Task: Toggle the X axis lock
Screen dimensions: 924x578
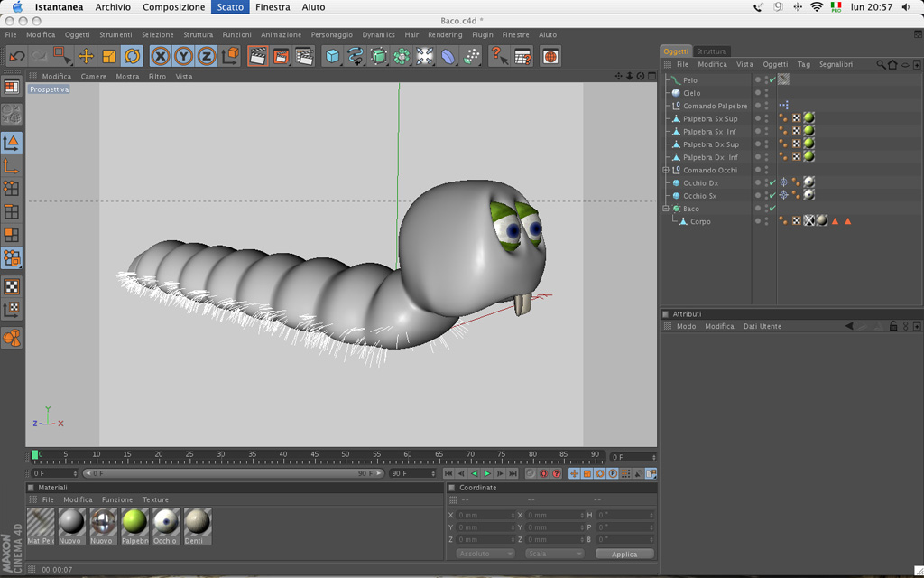Action: 161,56
